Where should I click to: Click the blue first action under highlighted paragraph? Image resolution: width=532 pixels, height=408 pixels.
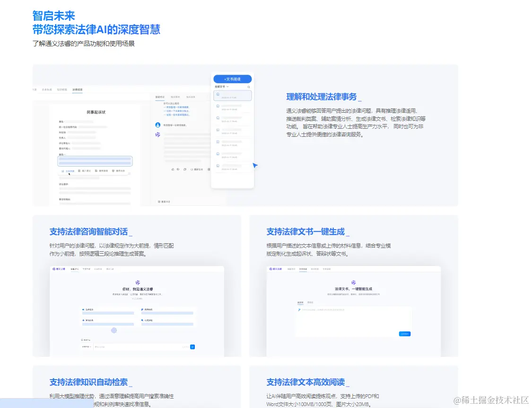68,171
